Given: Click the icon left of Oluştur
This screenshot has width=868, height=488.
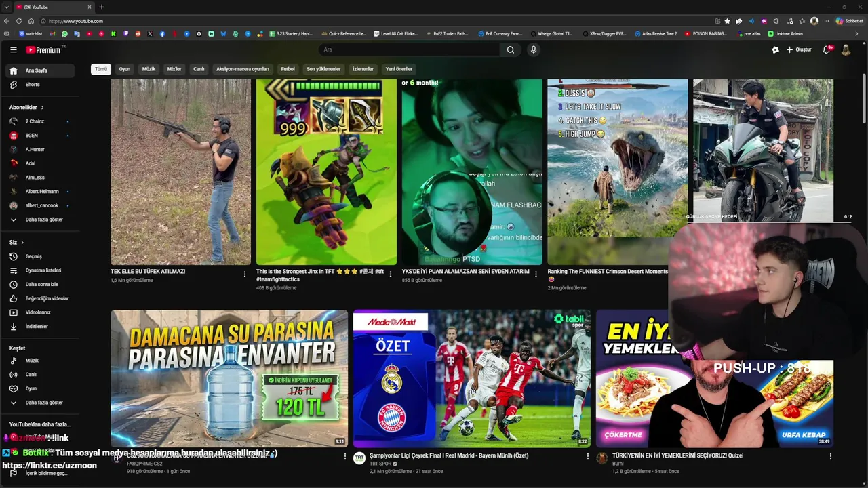Looking at the screenshot, I should click(x=775, y=49).
